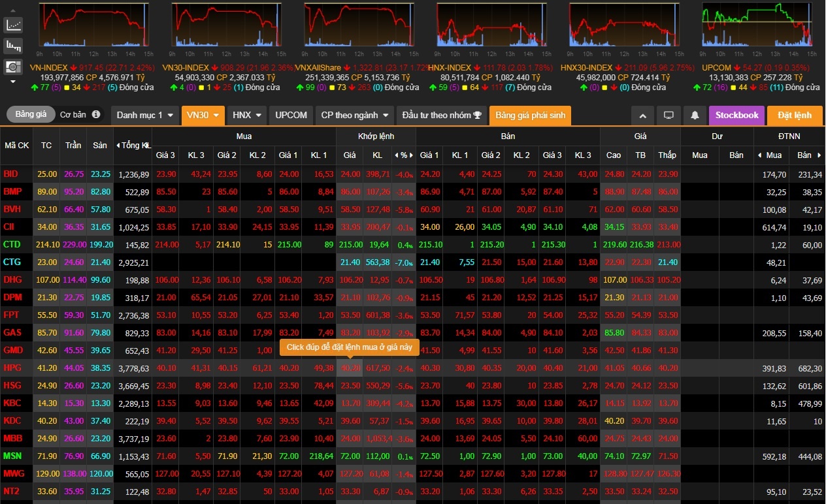The height and width of the screenshot is (504, 826).
Task: Toggle the percent change column arrows
Action: tap(405, 155)
